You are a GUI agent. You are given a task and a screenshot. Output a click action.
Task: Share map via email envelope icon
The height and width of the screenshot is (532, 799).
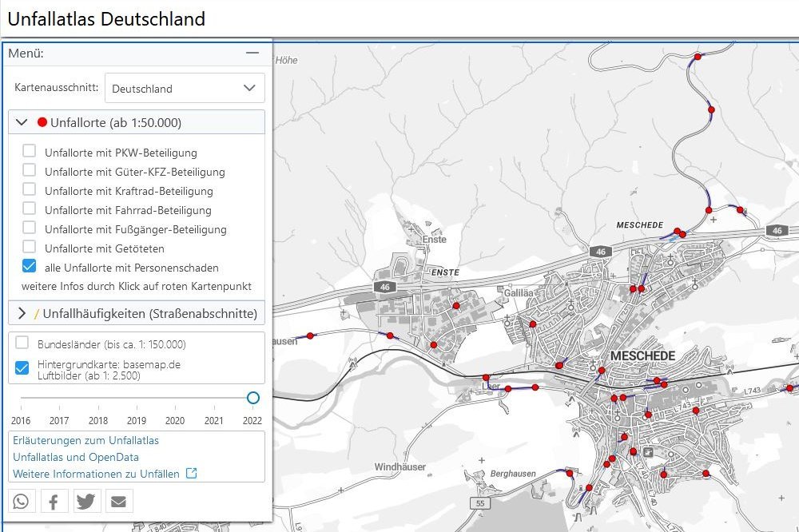tap(119, 501)
